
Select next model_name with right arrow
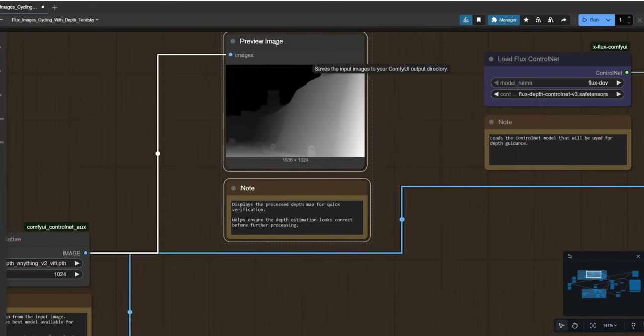tap(619, 83)
